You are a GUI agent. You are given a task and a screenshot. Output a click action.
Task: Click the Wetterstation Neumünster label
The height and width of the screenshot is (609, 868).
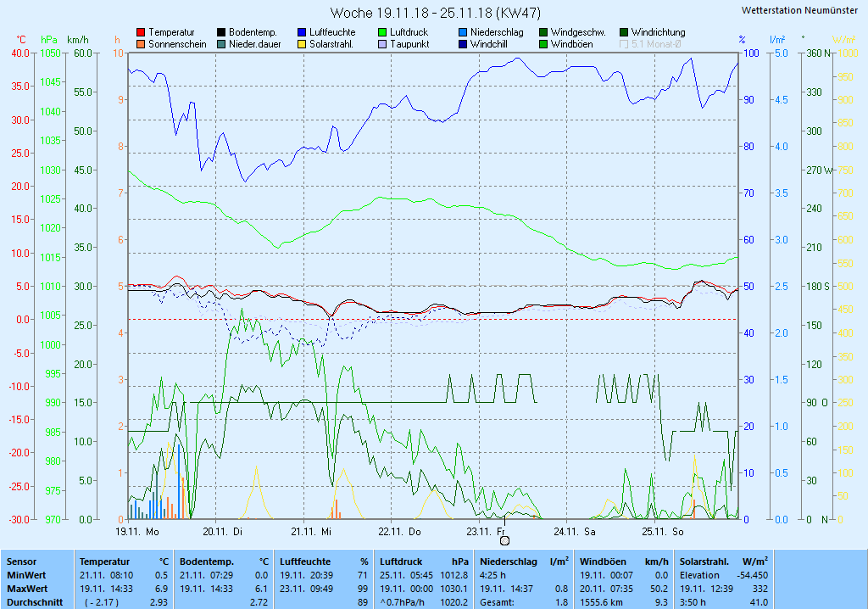click(x=798, y=10)
